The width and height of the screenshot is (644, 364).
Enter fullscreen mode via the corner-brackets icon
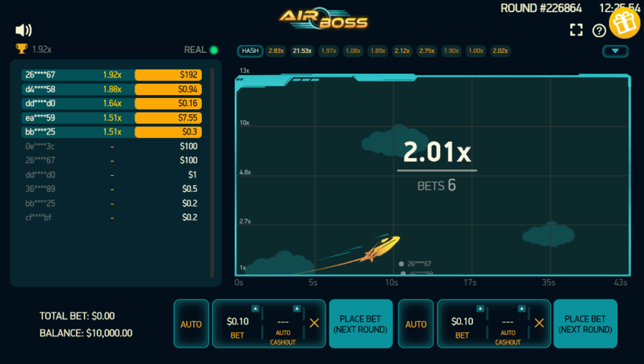click(x=576, y=30)
